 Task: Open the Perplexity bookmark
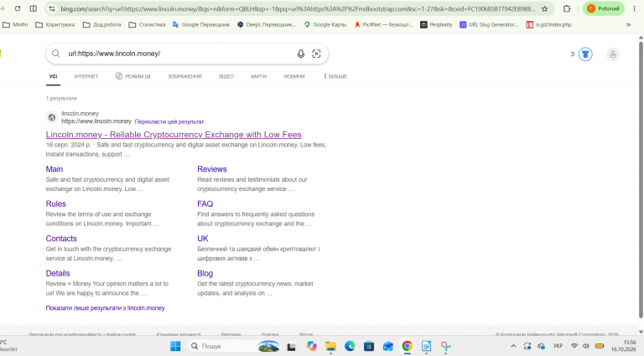436,24
